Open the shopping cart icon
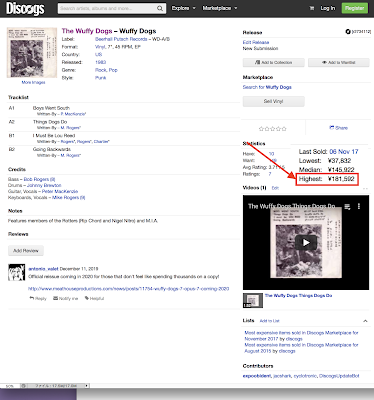The height and width of the screenshot is (400, 374). (x=312, y=8)
